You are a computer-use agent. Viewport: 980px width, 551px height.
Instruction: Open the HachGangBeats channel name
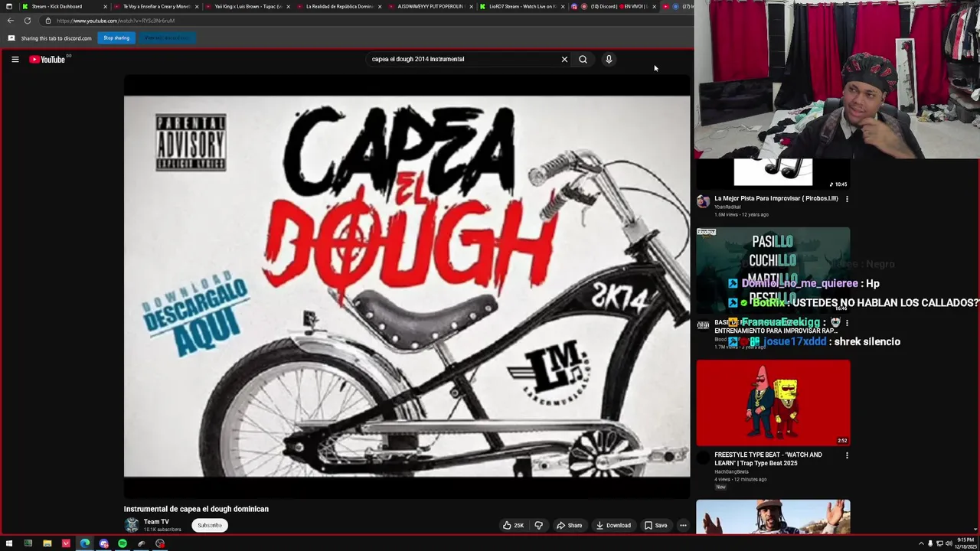pyautogui.click(x=731, y=471)
